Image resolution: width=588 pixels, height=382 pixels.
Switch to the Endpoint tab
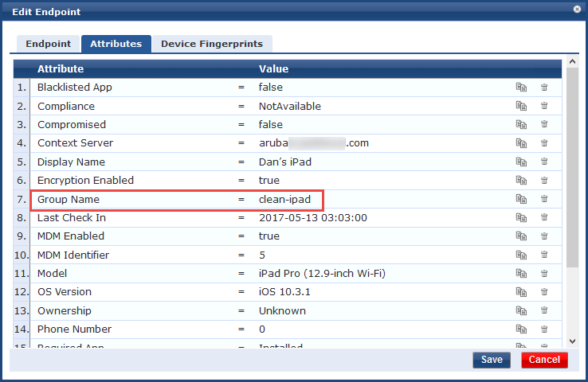(49, 44)
